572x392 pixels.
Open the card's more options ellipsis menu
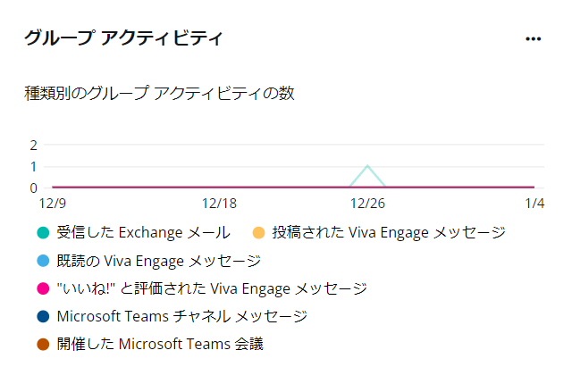[533, 38]
